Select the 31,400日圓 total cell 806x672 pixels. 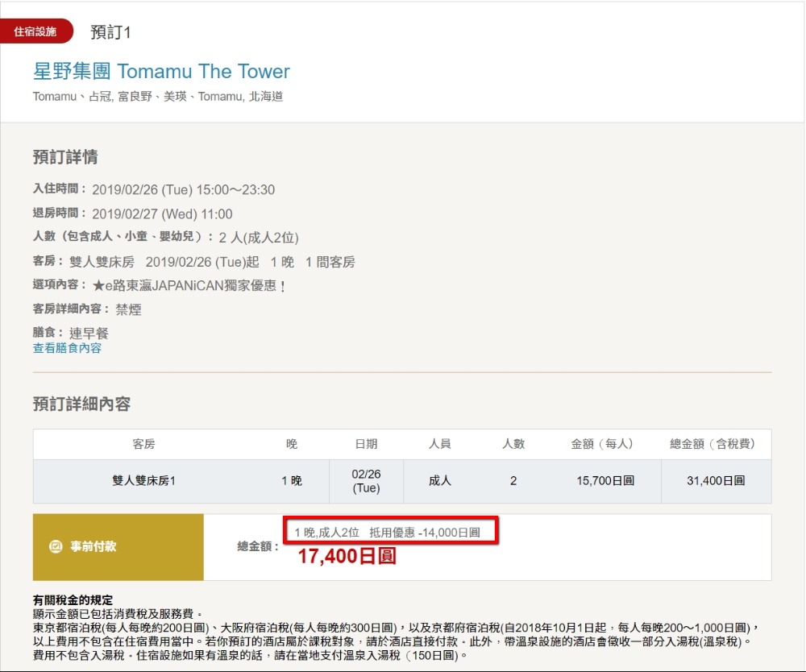coord(716,481)
